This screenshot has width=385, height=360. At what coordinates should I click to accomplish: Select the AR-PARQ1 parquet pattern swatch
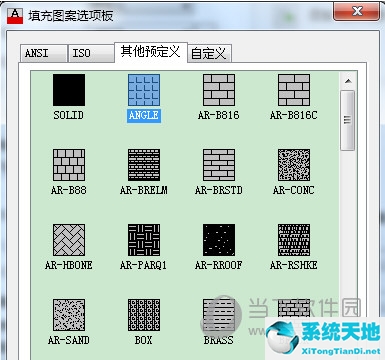pos(144,240)
